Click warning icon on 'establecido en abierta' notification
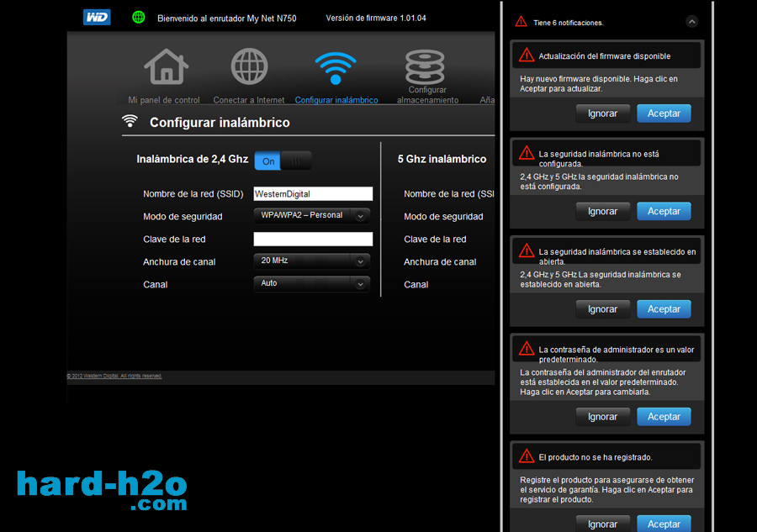The width and height of the screenshot is (757, 532). point(527,251)
